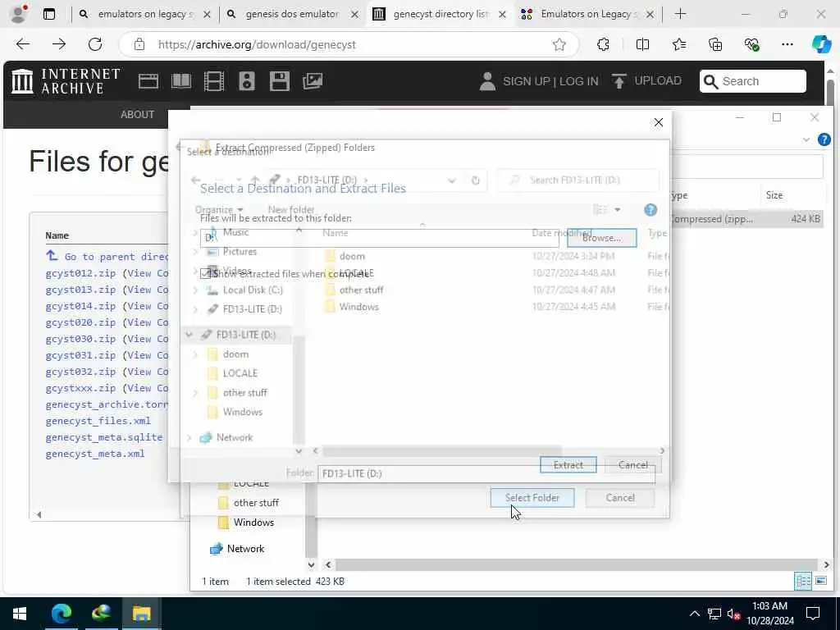
Task: Open the address path history dropdown
Action: tap(452, 180)
